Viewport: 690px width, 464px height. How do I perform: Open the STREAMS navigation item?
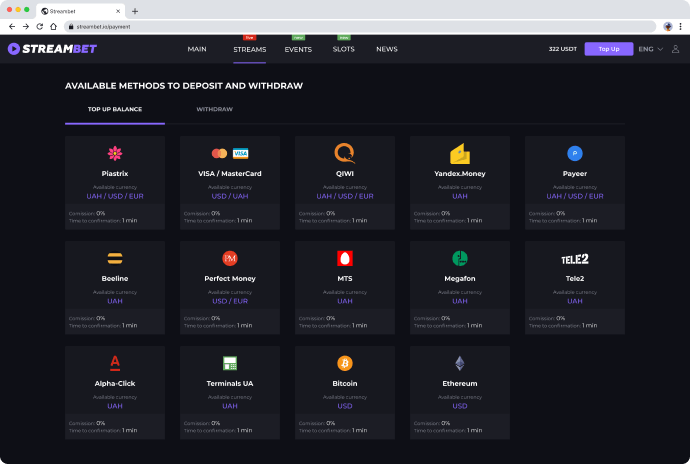click(250, 49)
